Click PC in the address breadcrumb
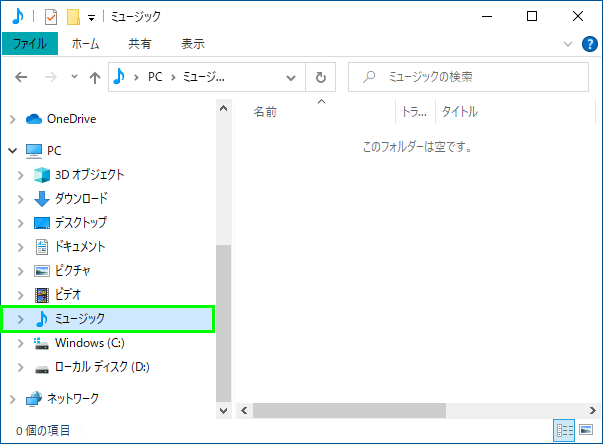This screenshot has width=603, height=444. [x=155, y=77]
